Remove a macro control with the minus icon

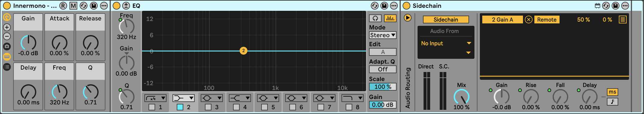pos(7,36)
